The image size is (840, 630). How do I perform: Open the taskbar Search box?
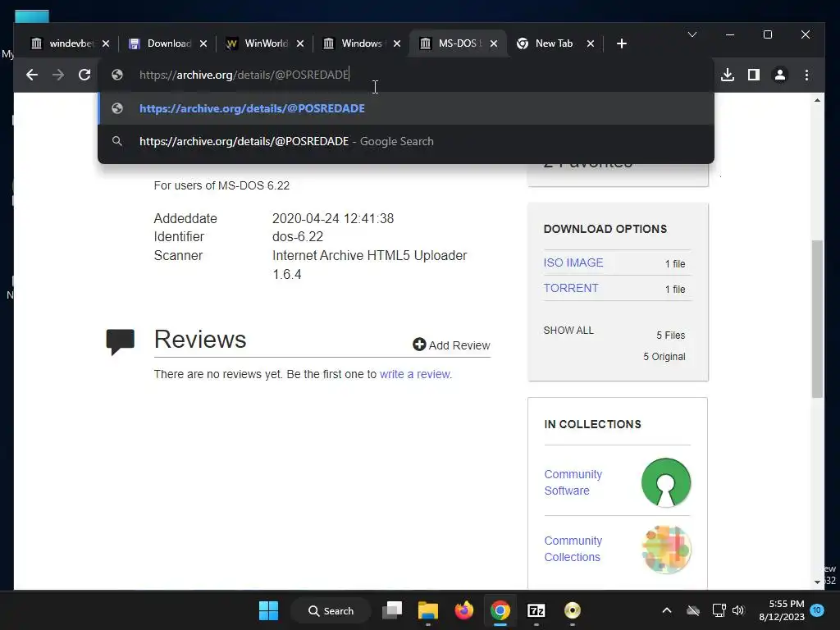pos(331,610)
